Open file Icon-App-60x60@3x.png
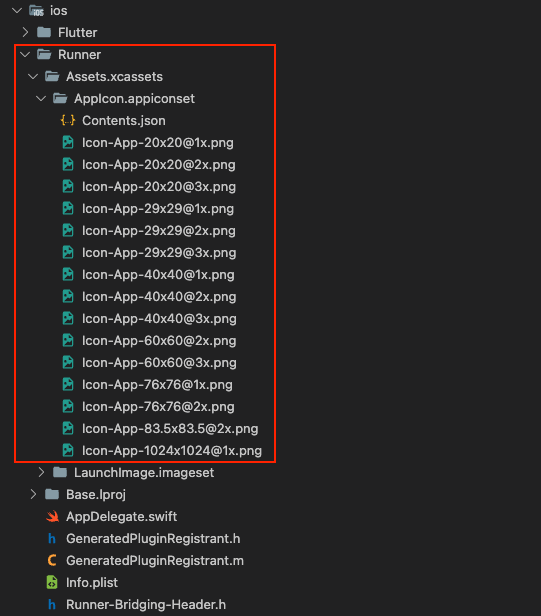Image resolution: width=541 pixels, height=616 pixels. pyautogui.click(x=159, y=363)
